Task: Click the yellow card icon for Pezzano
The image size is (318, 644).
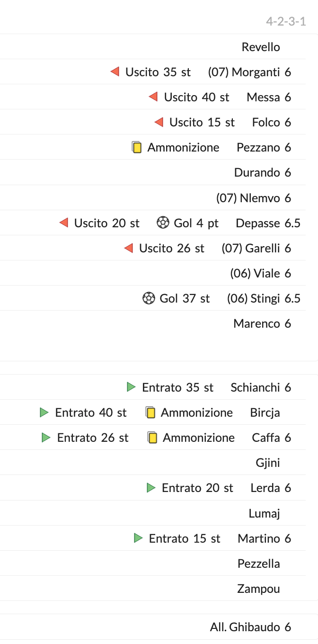Action: 137,147
